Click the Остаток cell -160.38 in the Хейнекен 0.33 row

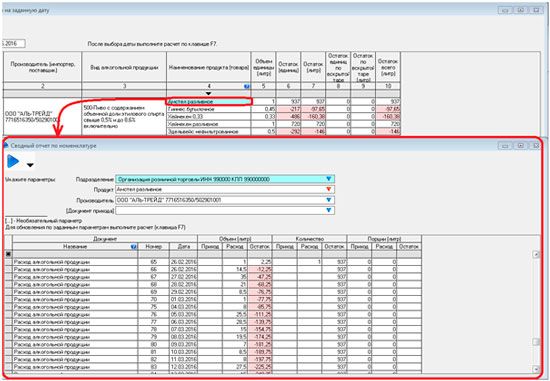pos(313,116)
